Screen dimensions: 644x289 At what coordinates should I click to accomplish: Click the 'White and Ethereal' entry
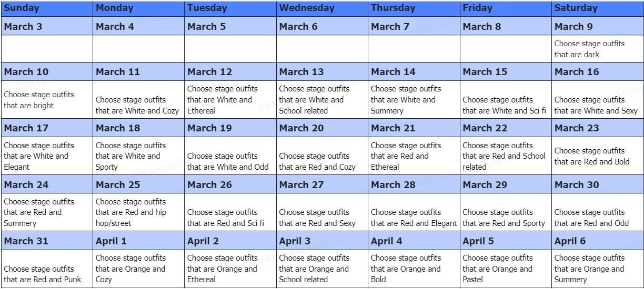(230, 100)
